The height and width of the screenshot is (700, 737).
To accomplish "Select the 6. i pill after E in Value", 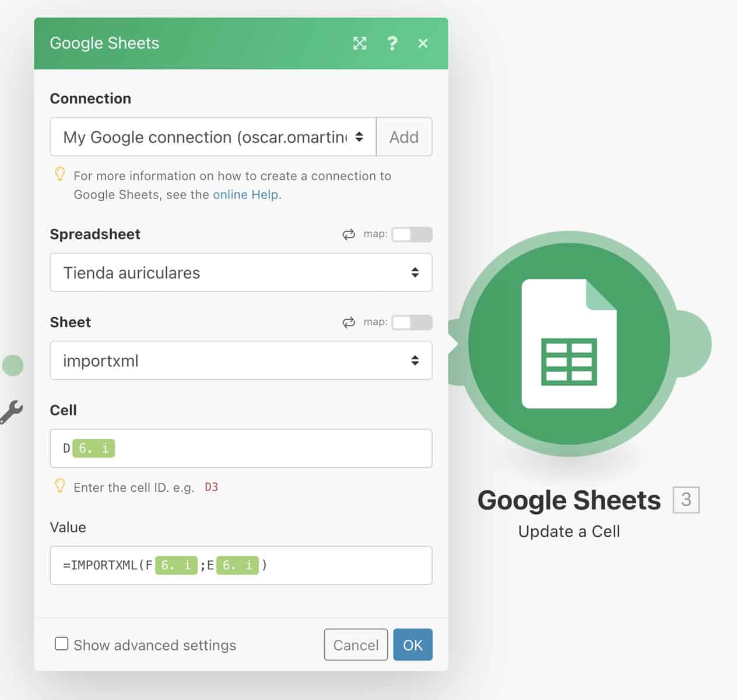I will 237,565.
